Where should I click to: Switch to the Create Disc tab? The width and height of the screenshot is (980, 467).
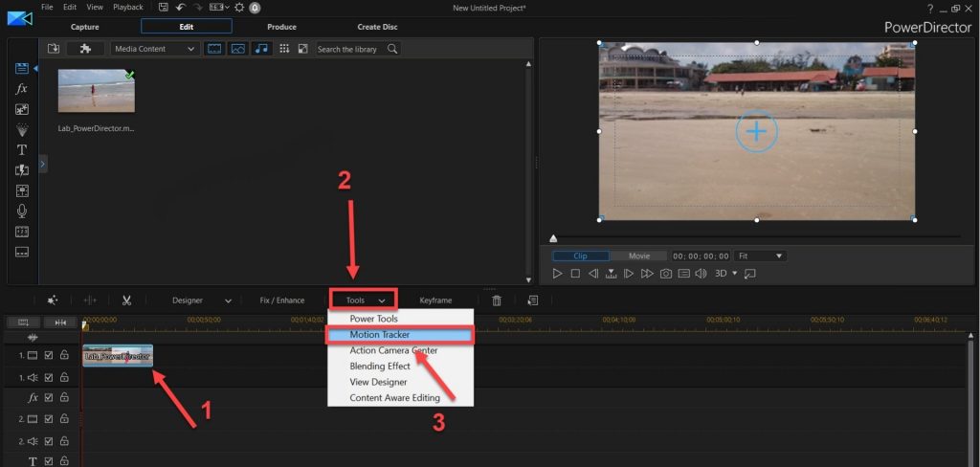[x=377, y=27]
